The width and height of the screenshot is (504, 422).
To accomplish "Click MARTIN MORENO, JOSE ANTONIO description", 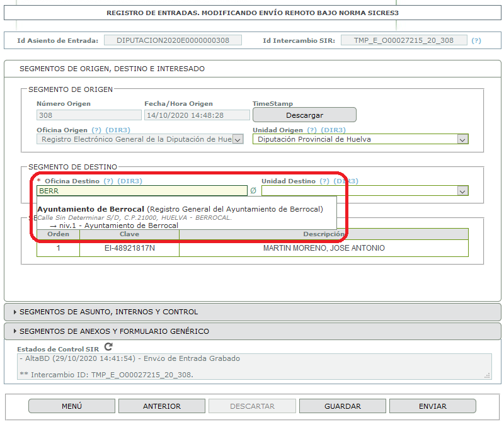I will tap(324, 248).
